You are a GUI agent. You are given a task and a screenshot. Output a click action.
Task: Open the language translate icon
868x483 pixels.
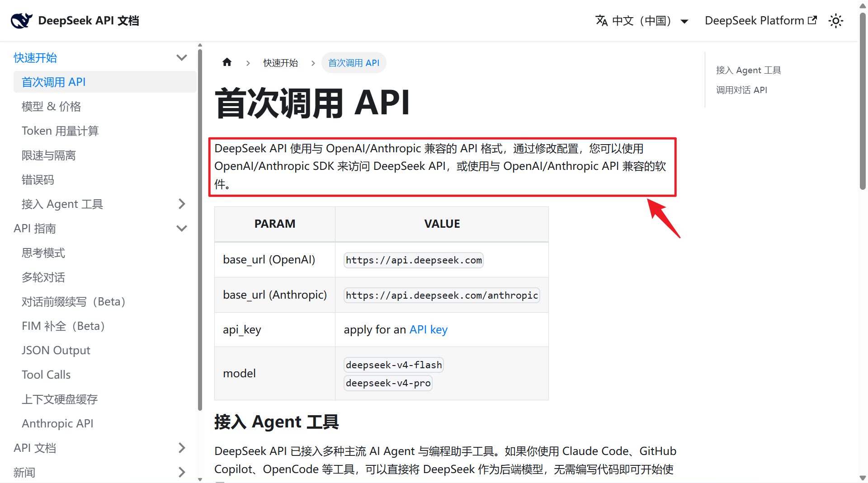tap(601, 21)
